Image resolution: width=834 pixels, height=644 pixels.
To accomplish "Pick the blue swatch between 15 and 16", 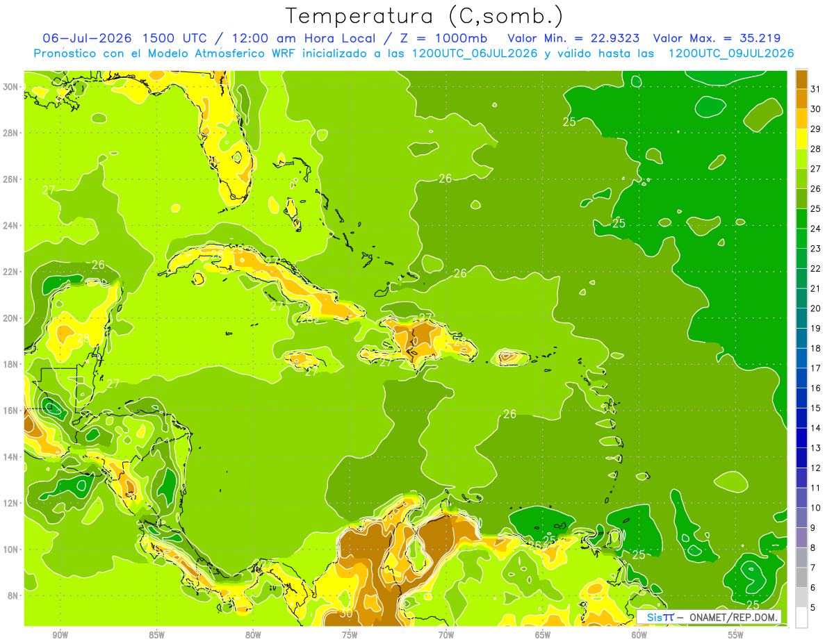I will pos(801,398).
